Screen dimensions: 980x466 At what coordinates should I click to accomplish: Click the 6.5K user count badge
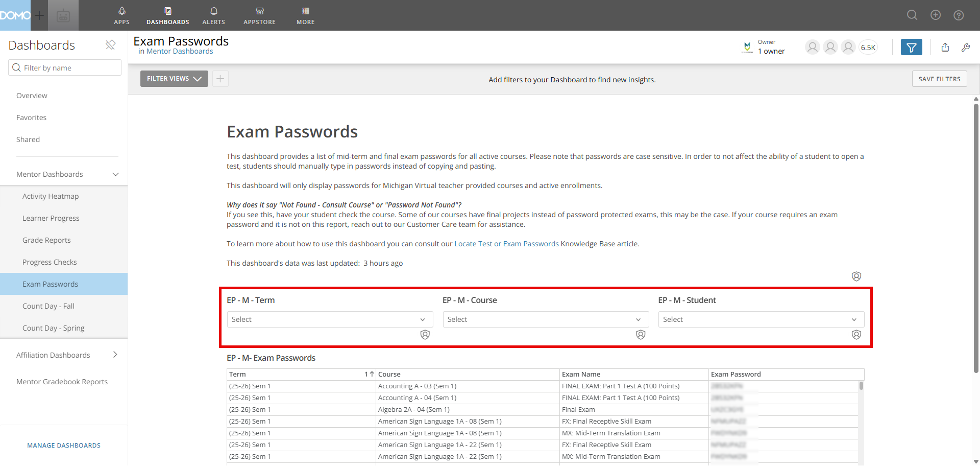868,48
